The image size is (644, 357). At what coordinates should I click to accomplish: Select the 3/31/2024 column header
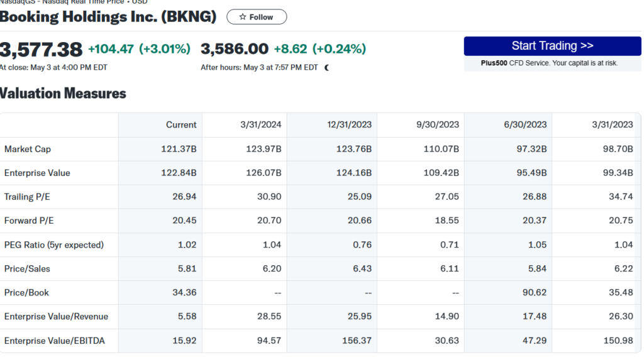(261, 124)
